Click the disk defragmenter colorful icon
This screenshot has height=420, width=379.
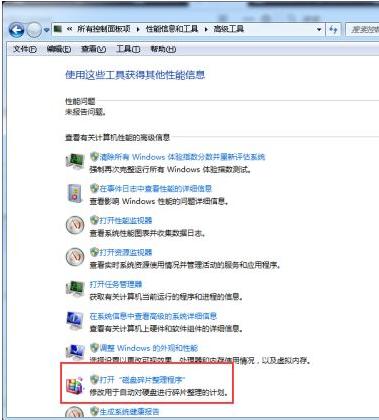pyautogui.click(x=74, y=386)
